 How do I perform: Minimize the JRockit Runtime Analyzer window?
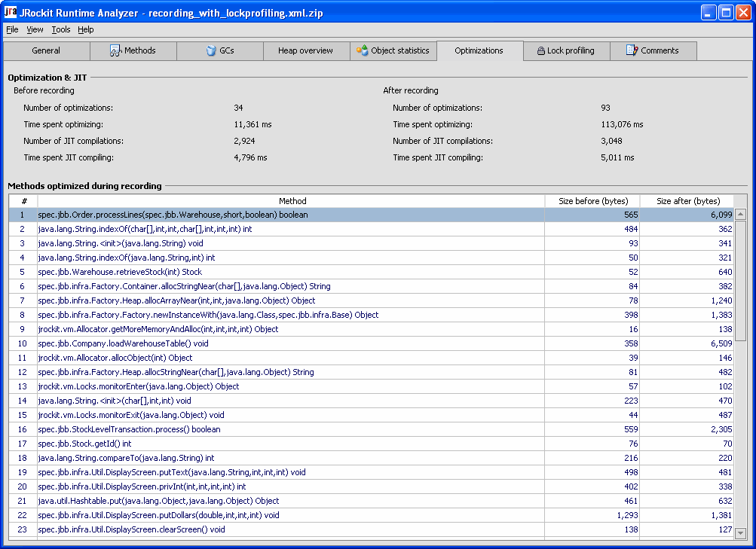[709, 13]
